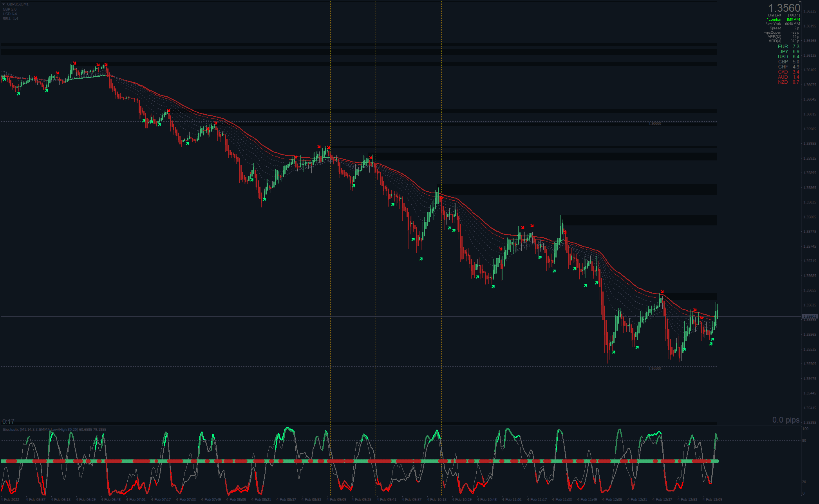Click the 4 Feb 09:09 time axis label
Screen dimensions: 819x504
(337, 500)
